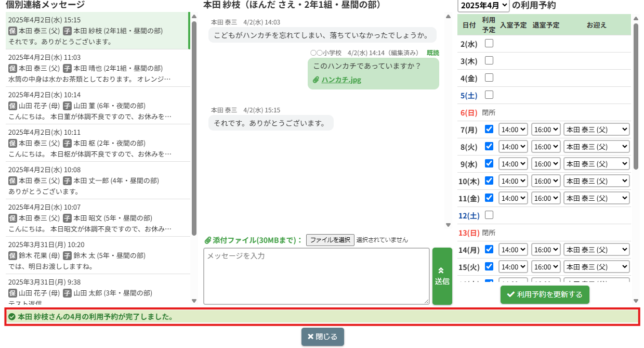The height and width of the screenshot is (348, 644).
Task: Open the 2025年4月 month dropdown
Action: point(483,6)
